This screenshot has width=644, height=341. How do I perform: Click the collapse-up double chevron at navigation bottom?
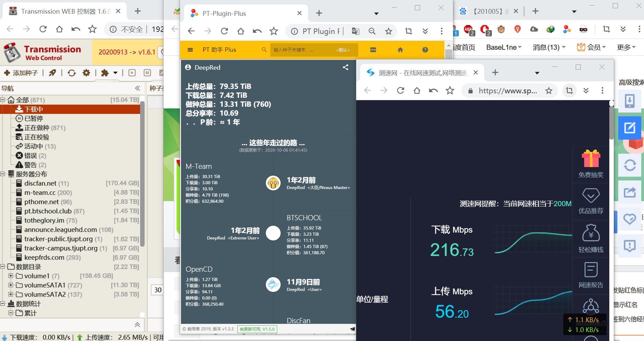click(137, 325)
